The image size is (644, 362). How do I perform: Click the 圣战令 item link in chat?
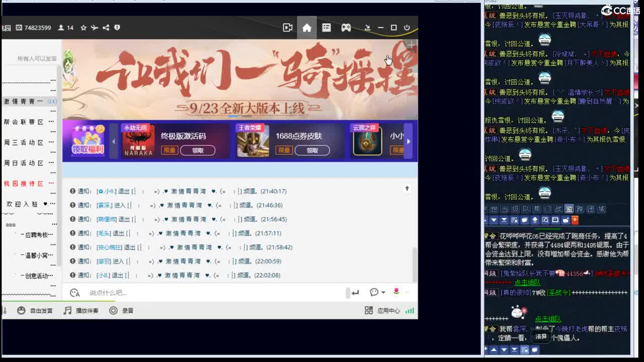(558, 293)
